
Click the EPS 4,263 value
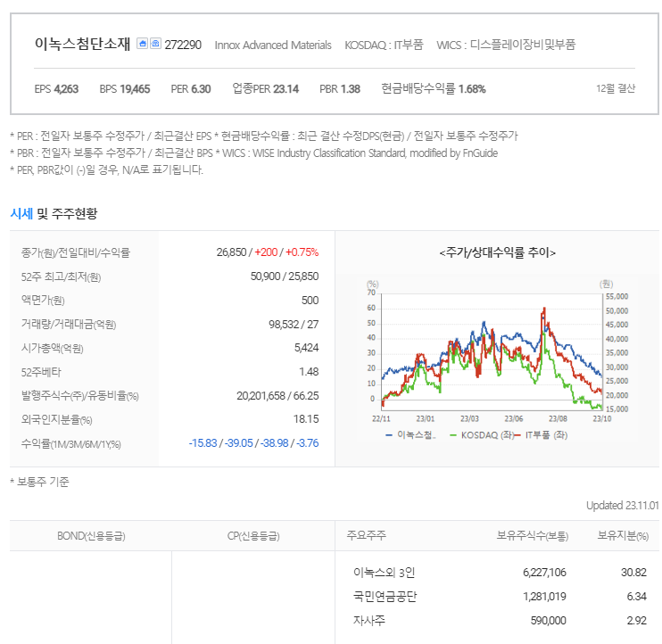(x=56, y=89)
